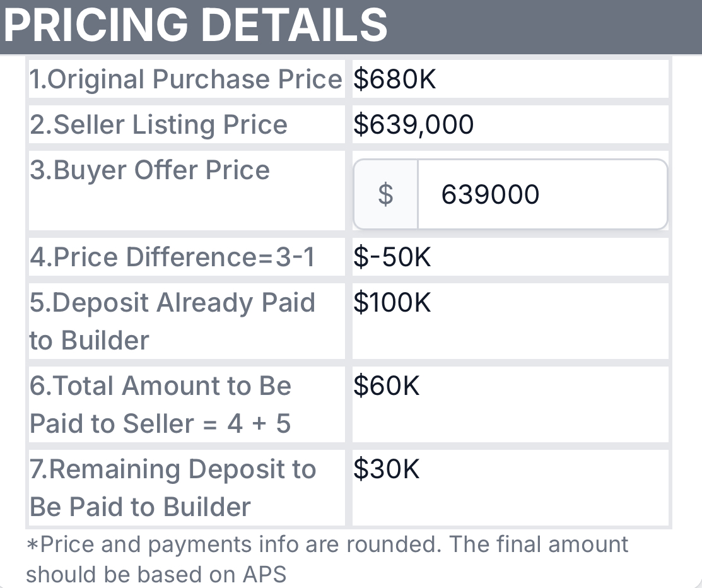Click the $30K remaining deposit value
The width and height of the screenshot is (702, 588).
click(387, 469)
